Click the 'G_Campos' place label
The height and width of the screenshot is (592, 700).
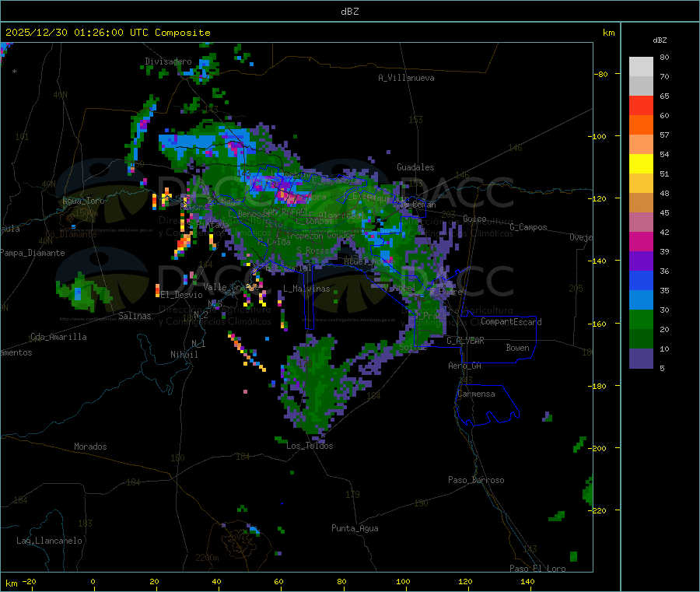[528, 227]
